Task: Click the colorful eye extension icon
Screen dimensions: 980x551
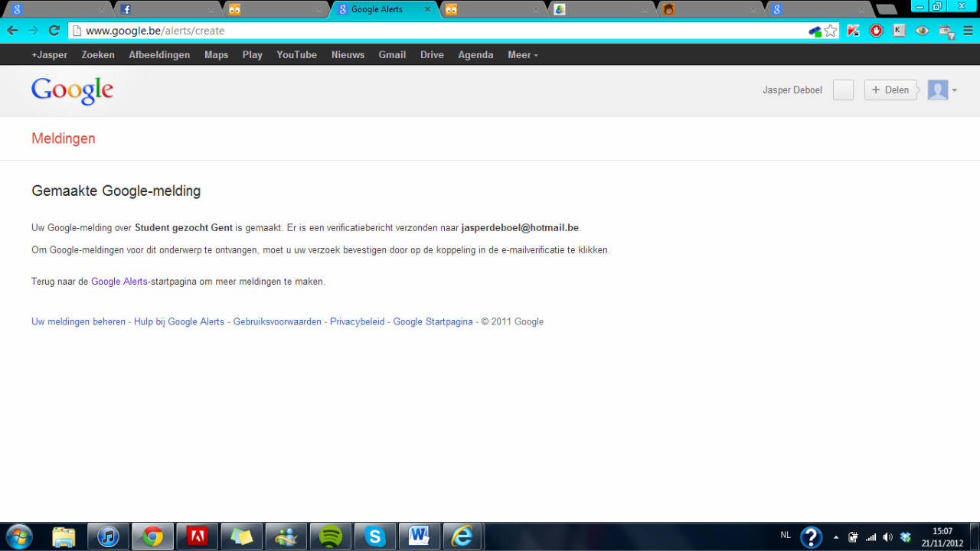Action: (922, 31)
